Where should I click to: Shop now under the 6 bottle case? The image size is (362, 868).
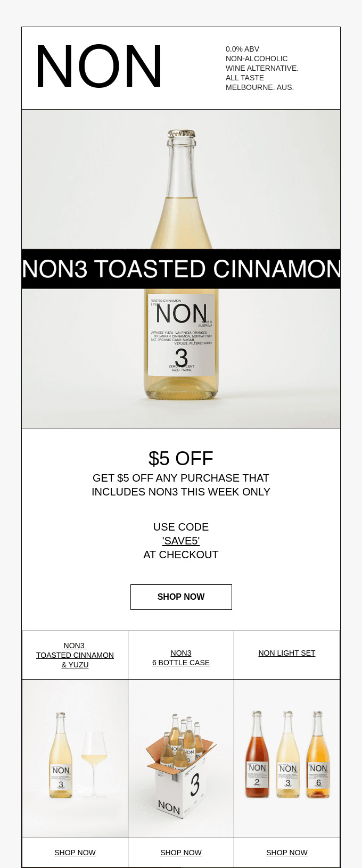pyautogui.click(x=181, y=853)
